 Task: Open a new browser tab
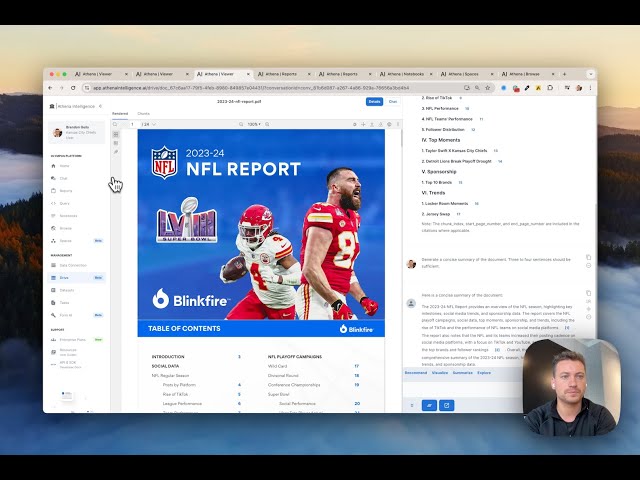pyautogui.click(x=564, y=74)
